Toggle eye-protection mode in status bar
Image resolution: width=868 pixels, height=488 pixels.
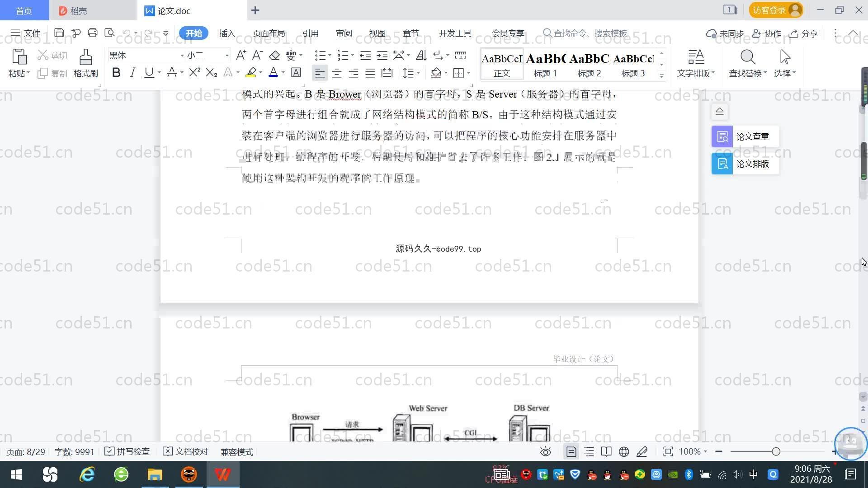coord(545,452)
